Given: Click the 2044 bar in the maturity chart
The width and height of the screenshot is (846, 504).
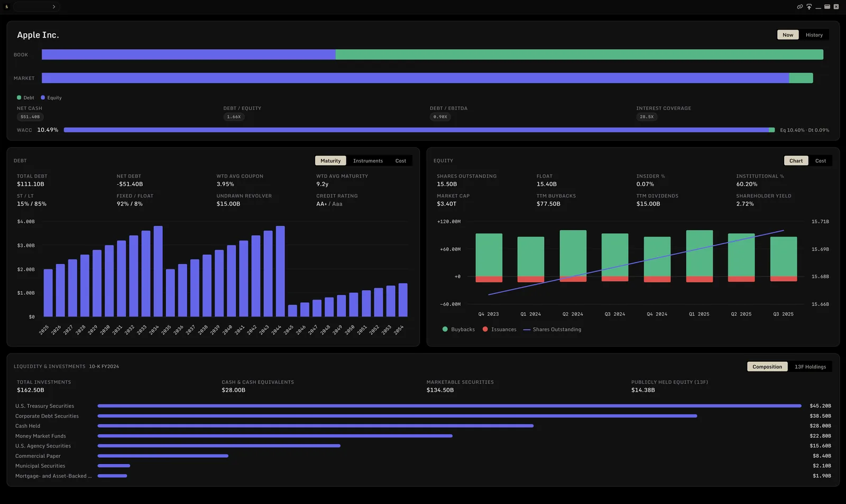Looking at the screenshot, I should coord(280,271).
